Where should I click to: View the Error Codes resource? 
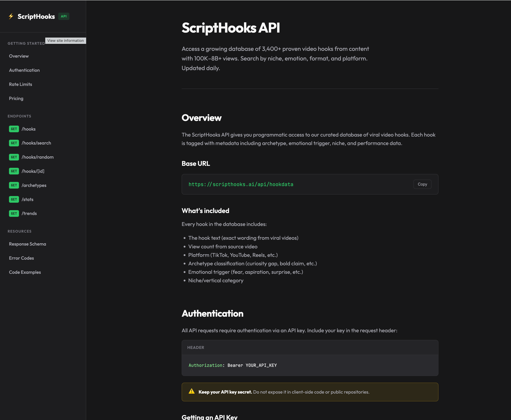(x=21, y=258)
